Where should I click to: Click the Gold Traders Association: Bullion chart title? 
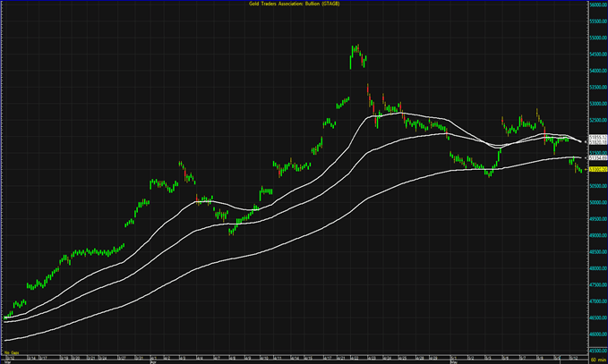pos(304,4)
